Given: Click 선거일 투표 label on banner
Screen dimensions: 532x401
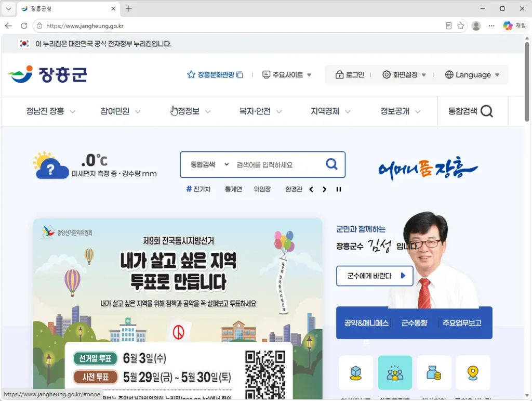Looking at the screenshot, I should [x=96, y=358].
